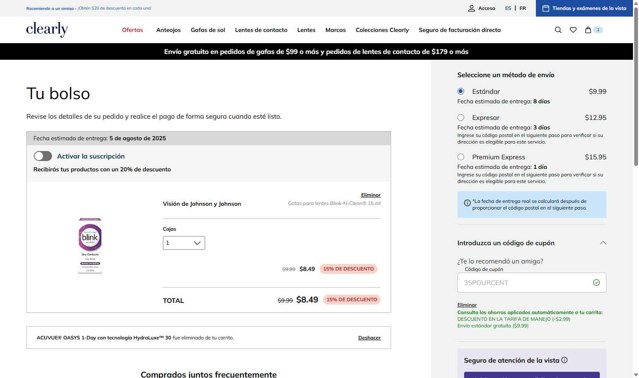Click the green checkmark in coupon field
This screenshot has width=639, height=378.
(x=596, y=283)
